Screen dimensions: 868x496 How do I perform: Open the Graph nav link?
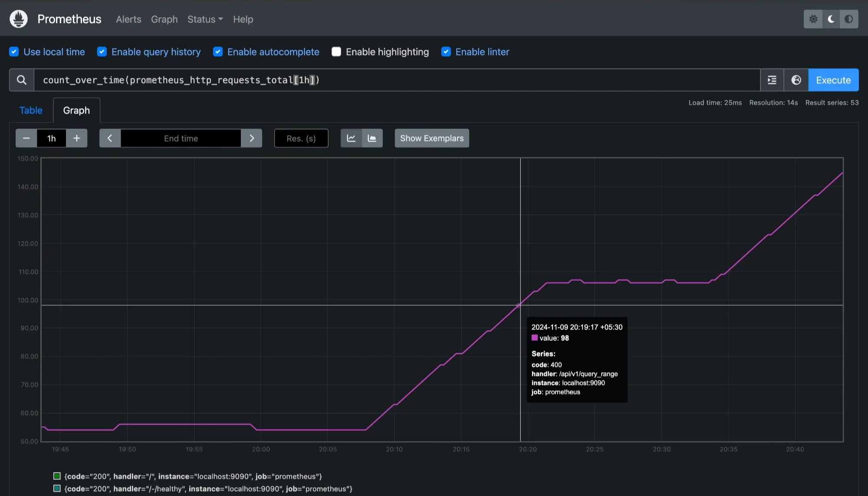point(164,19)
